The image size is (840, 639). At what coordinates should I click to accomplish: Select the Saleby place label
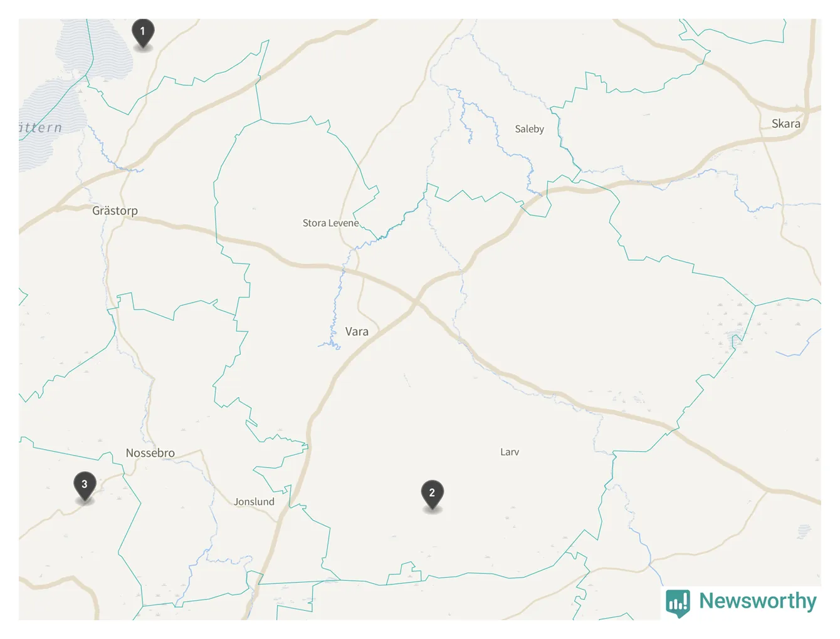coord(529,129)
